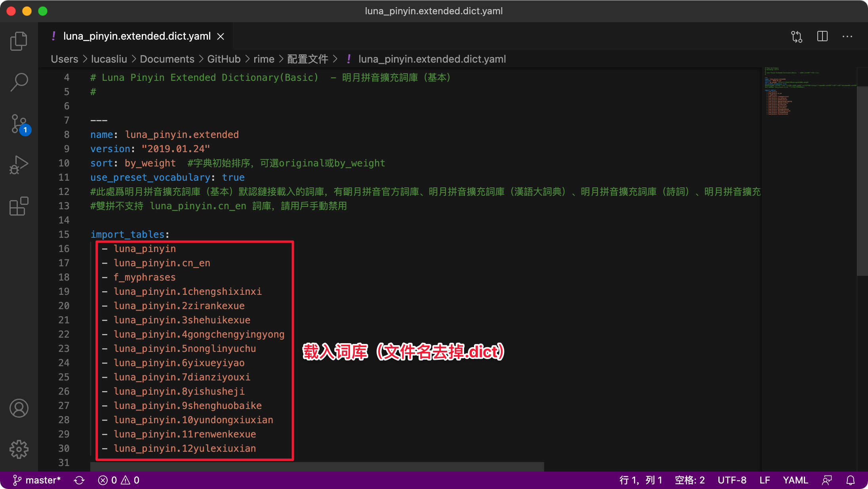Close the luna_pinyin.extended.dict.yaml tab
The image size is (868, 489).
click(x=221, y=36)
